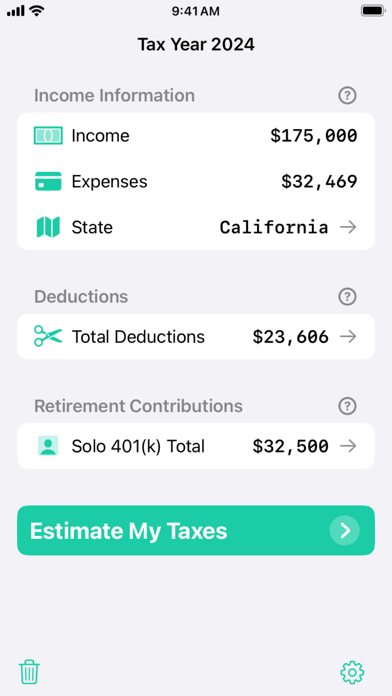Edit the $175,000 income amount
This screenshot has width=392, height=696.
click(314, 136)
